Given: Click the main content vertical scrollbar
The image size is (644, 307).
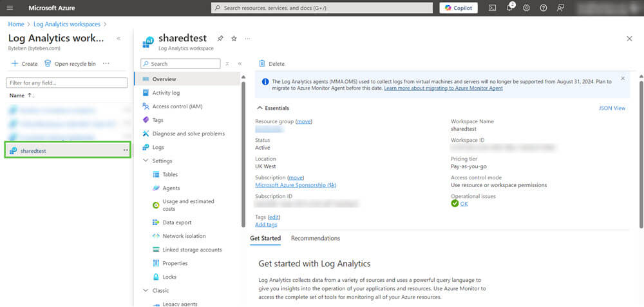Looking at the screenshot, I should tap(641, 154).
